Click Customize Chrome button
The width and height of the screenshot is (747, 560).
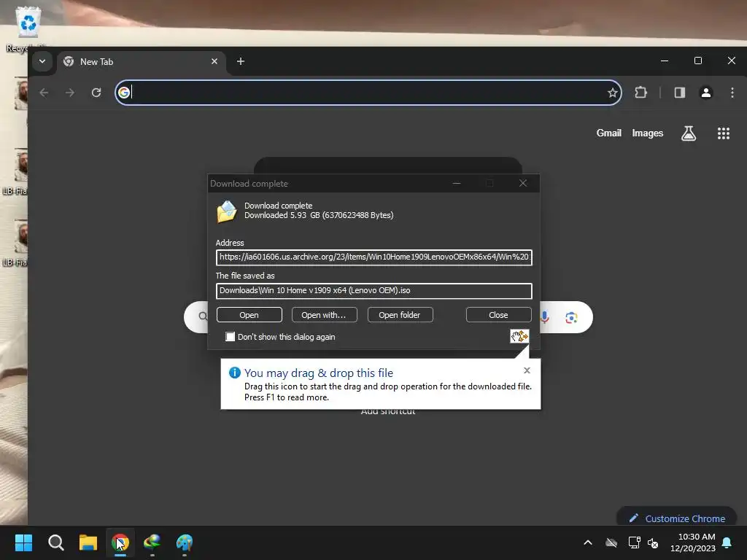pos(677,518)
